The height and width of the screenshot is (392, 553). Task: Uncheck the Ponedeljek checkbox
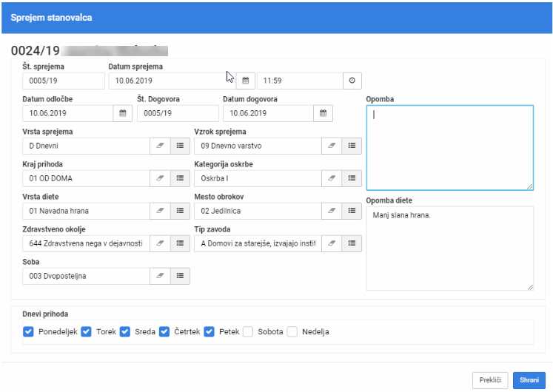(x=28, y=332)
